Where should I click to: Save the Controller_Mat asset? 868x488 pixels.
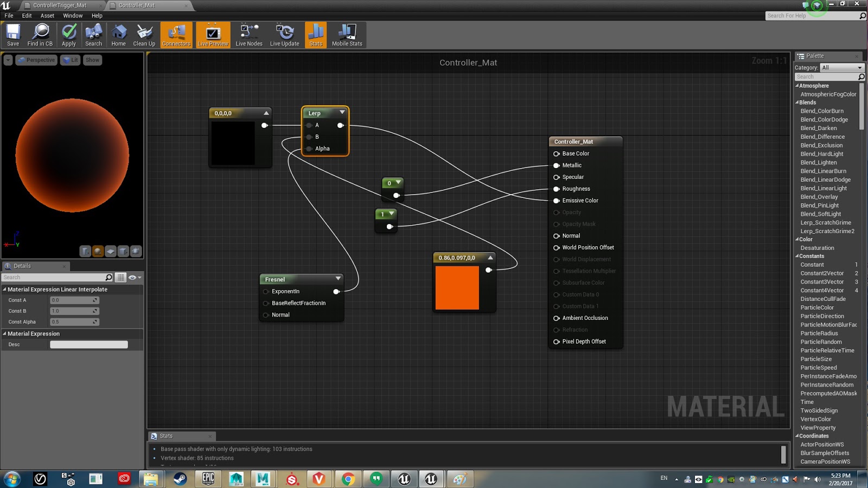(x=12, y=34)
